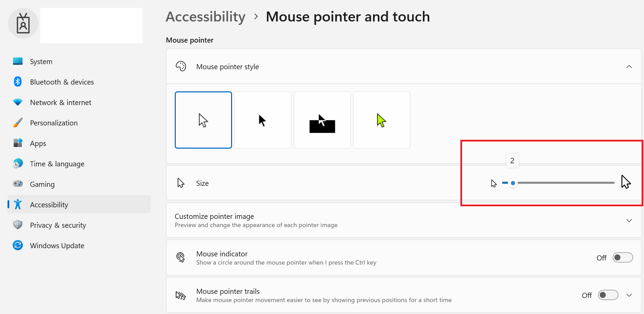Select the black mouse pointer style
This screenshot has width=644, height=314.
click(263, 120)
